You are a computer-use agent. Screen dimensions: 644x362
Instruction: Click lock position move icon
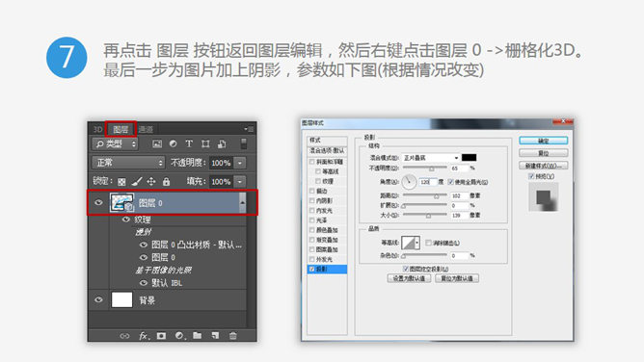click(x=151, y=181)
